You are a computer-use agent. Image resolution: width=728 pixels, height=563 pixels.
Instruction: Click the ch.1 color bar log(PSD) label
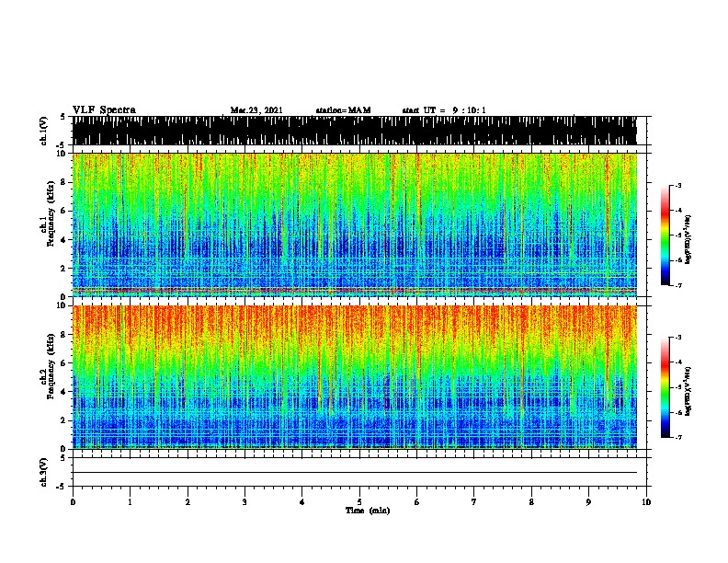point(688,239)
